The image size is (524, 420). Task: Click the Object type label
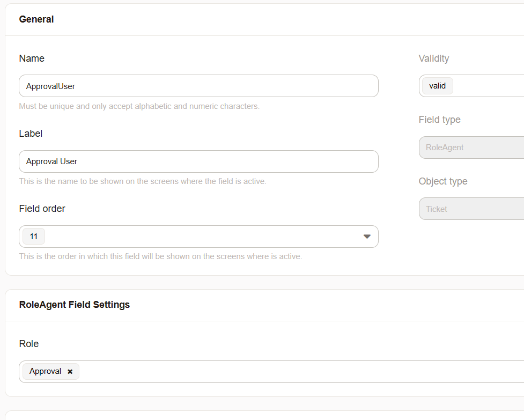443,181
